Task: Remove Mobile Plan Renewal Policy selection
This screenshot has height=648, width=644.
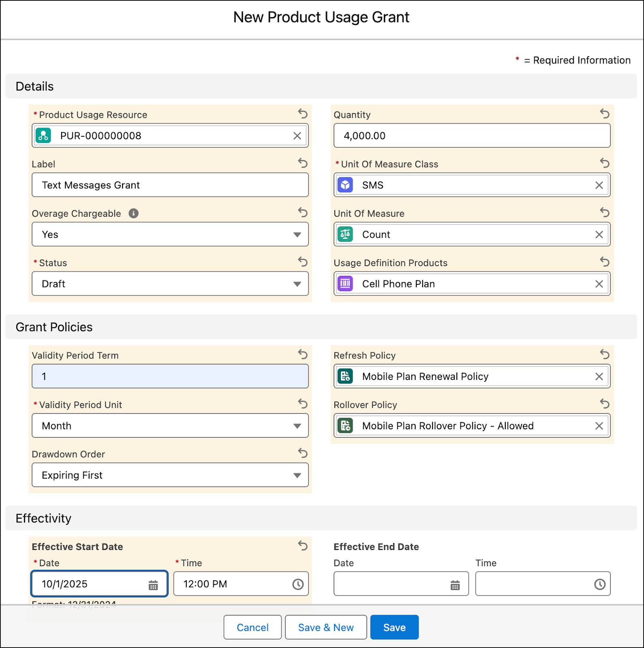Action: (x=599, y=376)
